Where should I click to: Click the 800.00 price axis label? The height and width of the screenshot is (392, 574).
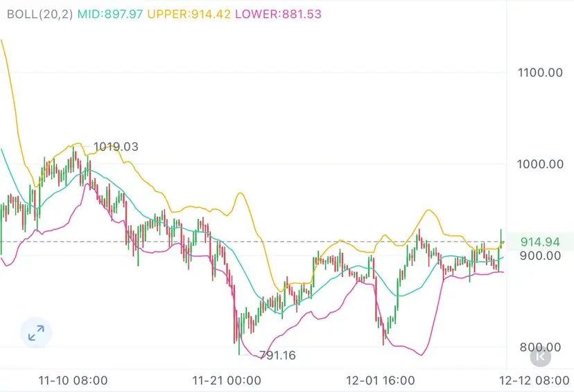point(540,347)
